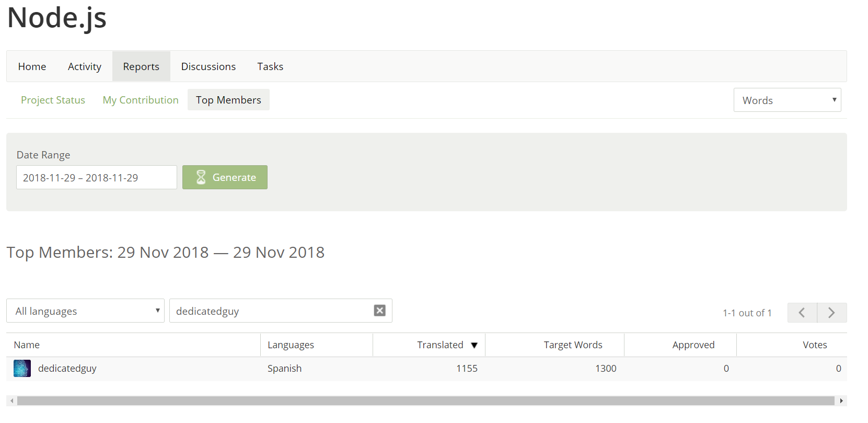This screenshot has width=868, height=423.
Task: Go to the Home tab
Action: [32, 66]
